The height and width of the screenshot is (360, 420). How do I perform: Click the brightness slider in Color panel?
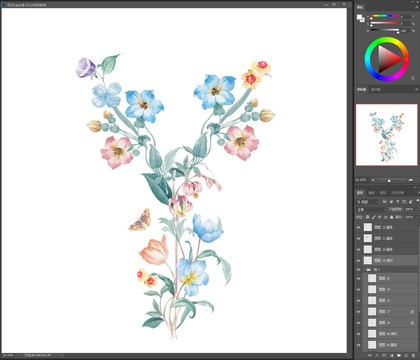point(385,30)
